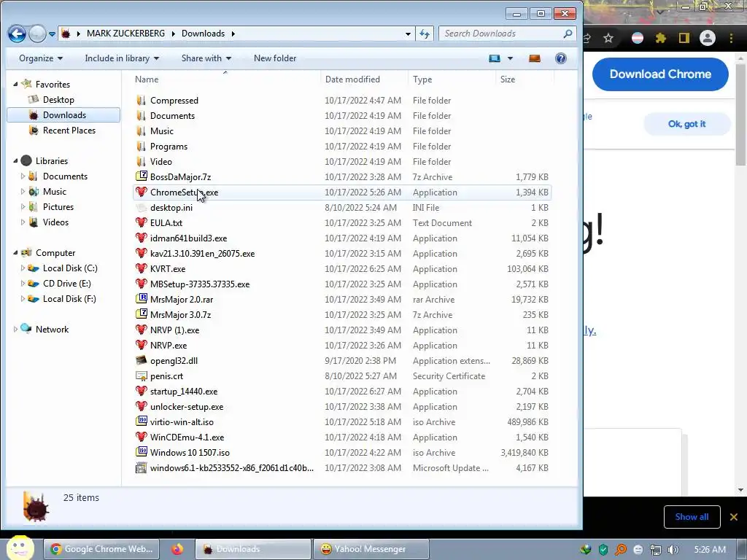Screen dimensions: 747x560
Task: Click the New folder button
Action: tap(275, 58)
